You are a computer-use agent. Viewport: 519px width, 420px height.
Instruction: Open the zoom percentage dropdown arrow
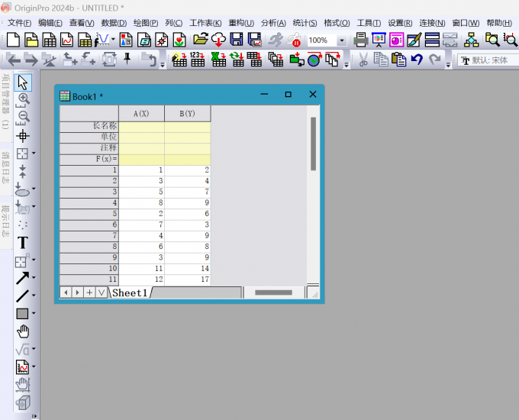tap(342, 40)
